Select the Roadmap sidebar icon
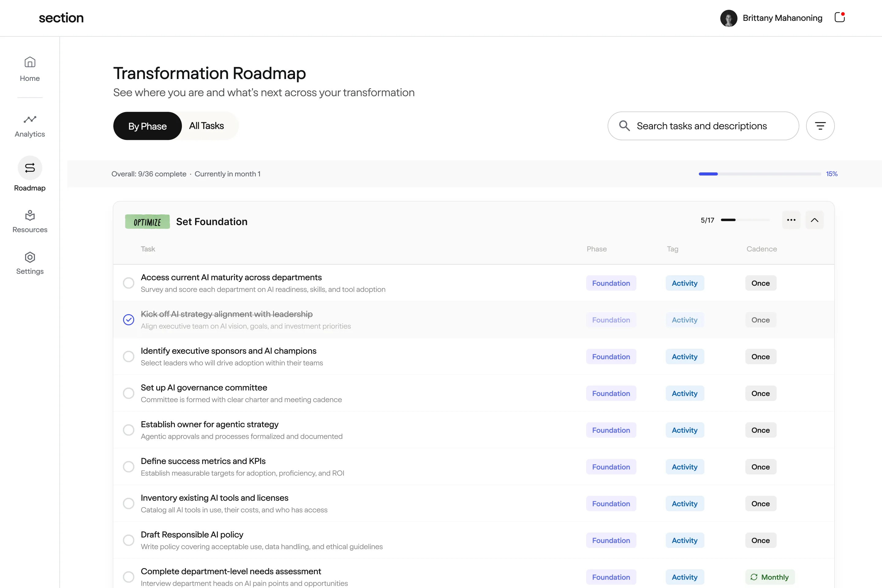Image resolution: width=882 pixels, height=588 pixels. [x=30, y=168]
